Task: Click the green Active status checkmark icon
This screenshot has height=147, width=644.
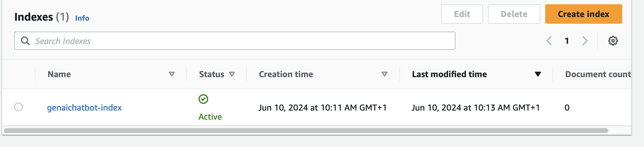Action: coord(203,99)
